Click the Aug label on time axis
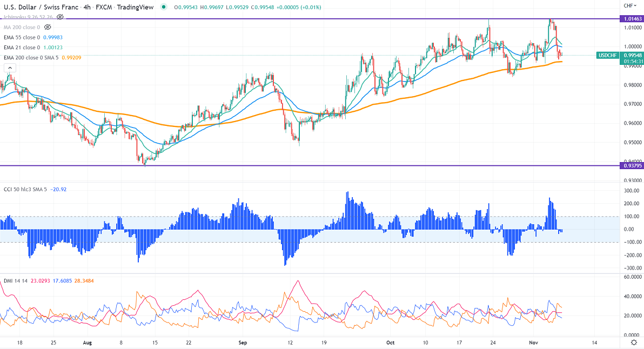The height and width of the screenshot is (349, 644). (x=87, y=343)
